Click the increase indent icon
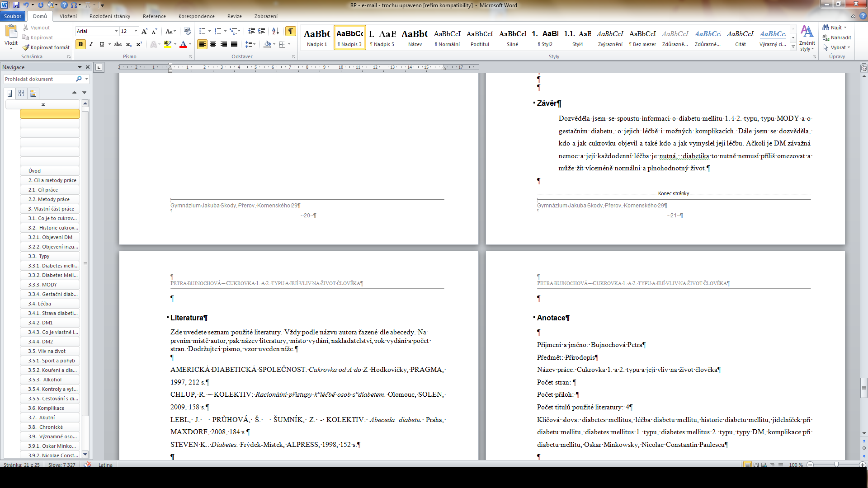Viewport: 868px width, 488px height. [261, 31]
